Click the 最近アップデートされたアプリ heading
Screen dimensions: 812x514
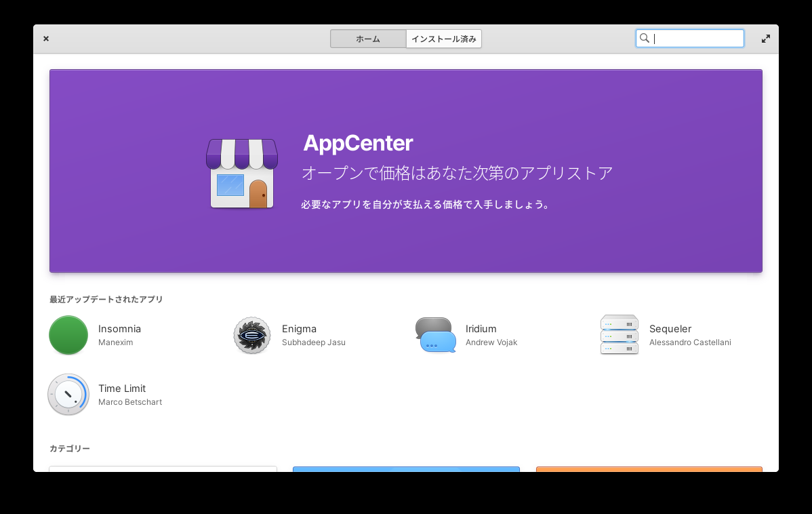(106, 300)
